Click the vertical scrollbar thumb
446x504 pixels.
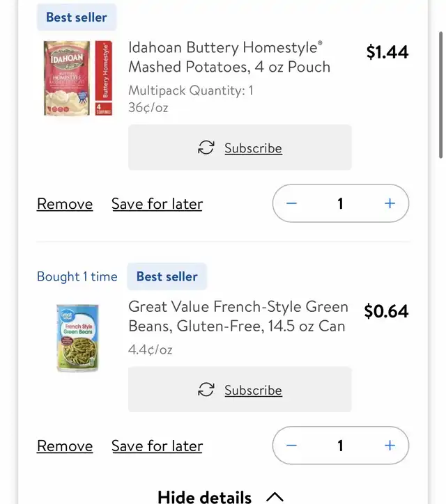[441, 95]
